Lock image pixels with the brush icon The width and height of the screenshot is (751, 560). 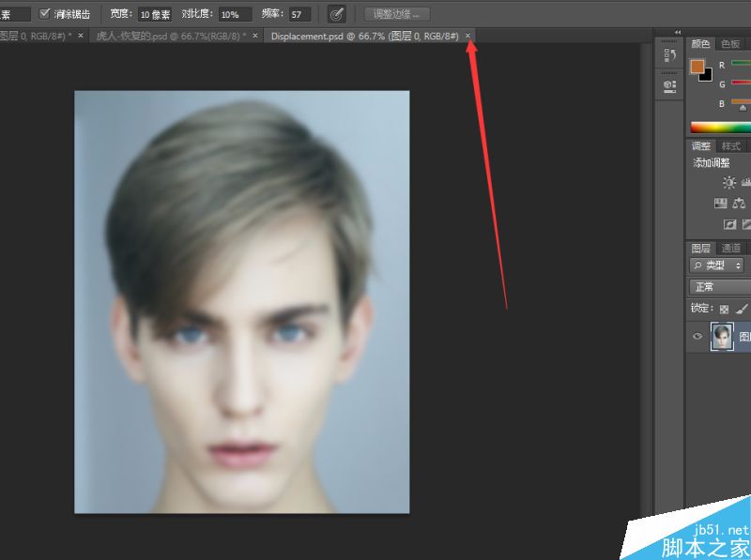[x=742, y=309]
